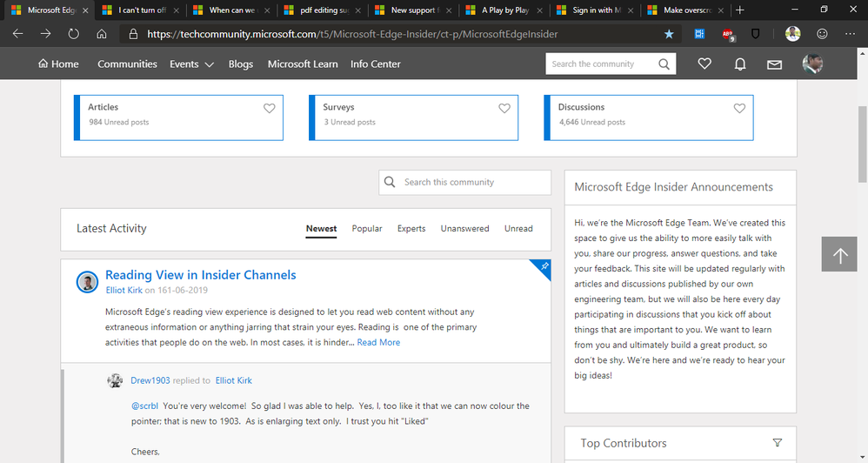Click the browser address bar URL

click(352, 34)
